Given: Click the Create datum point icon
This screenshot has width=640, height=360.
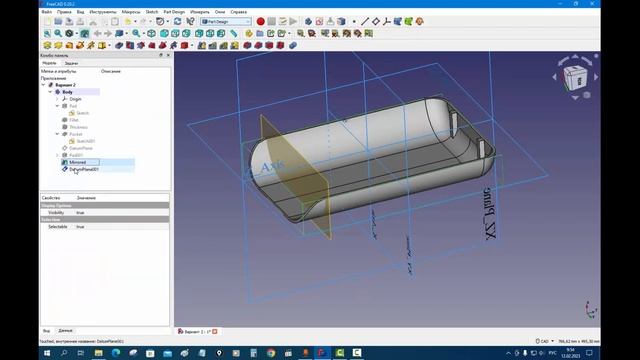Looking at the screenshot, I should 354,22.
